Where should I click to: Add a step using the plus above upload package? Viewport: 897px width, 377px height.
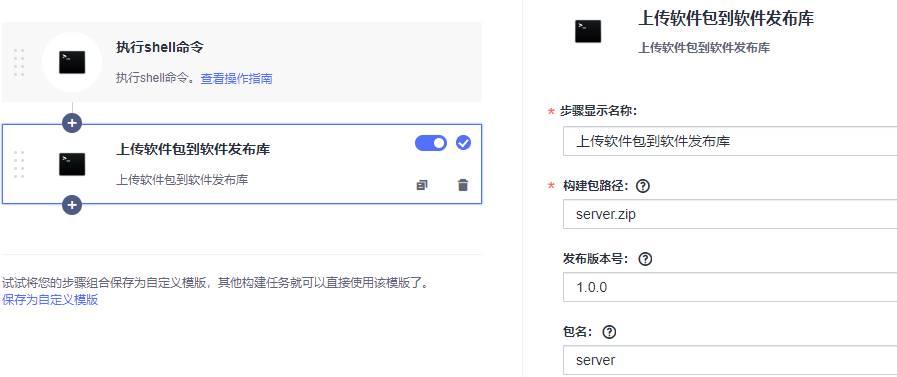coord(72,122)
